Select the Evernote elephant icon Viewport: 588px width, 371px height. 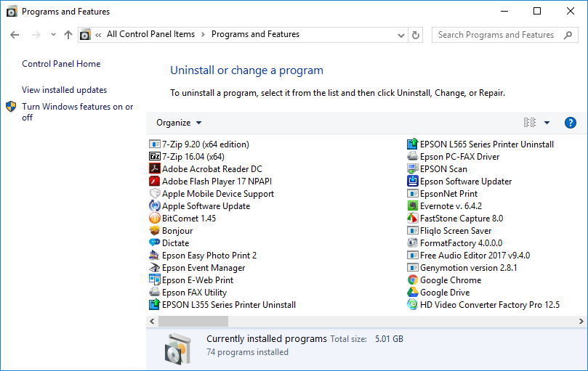coord(413,206)
